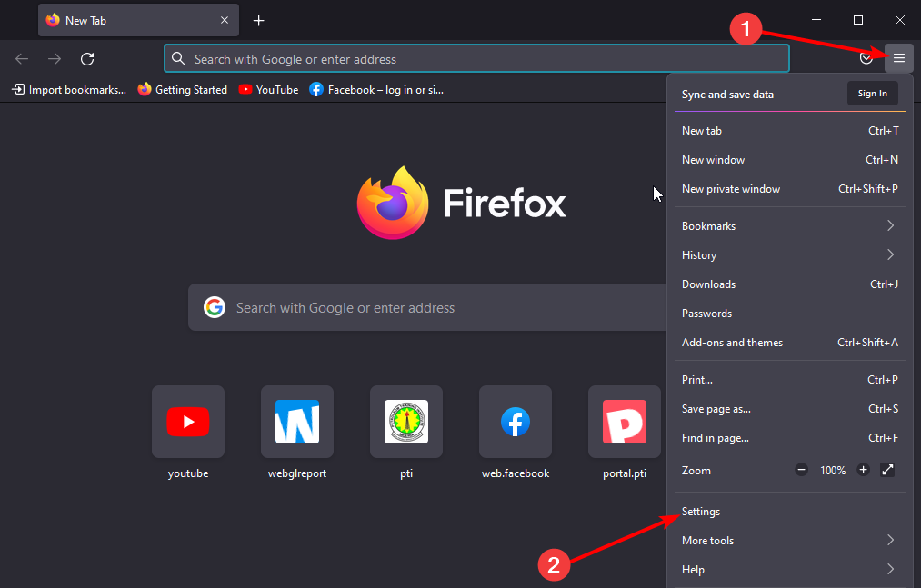The height and width of the screenshot is (588, 921).
Task: Decrease zoom using the minus button
Action: [x=801, y=470]
